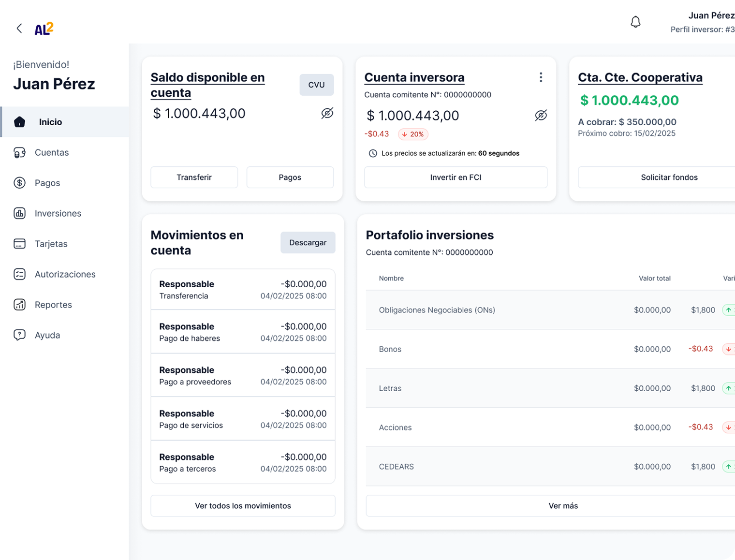Click Ver todos los movimientos
This screenshot has height=560, width=735.
243,506
